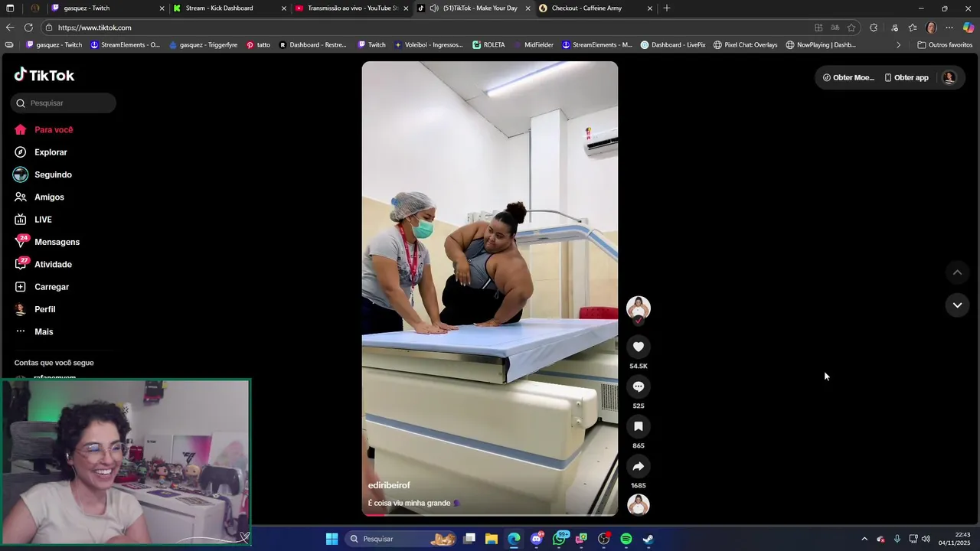Open the ediribeirof username link
The image size is (980, 551).
pyautogui.click(x=389, y=485)
